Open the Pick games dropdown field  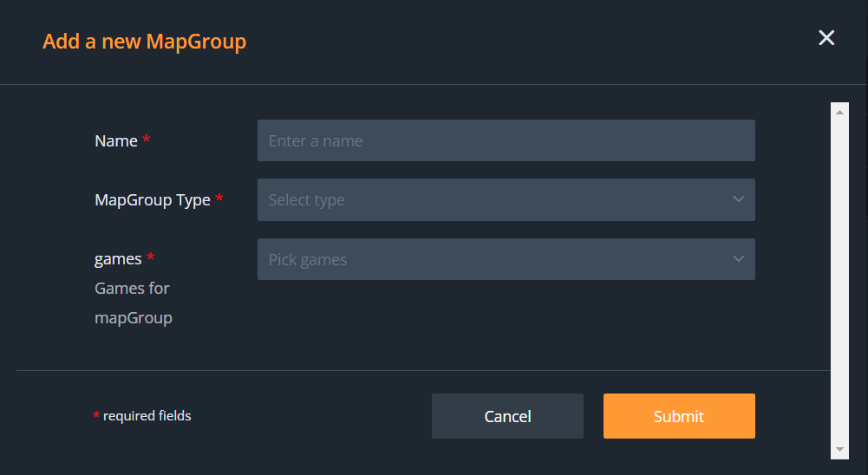coord(494,259)
